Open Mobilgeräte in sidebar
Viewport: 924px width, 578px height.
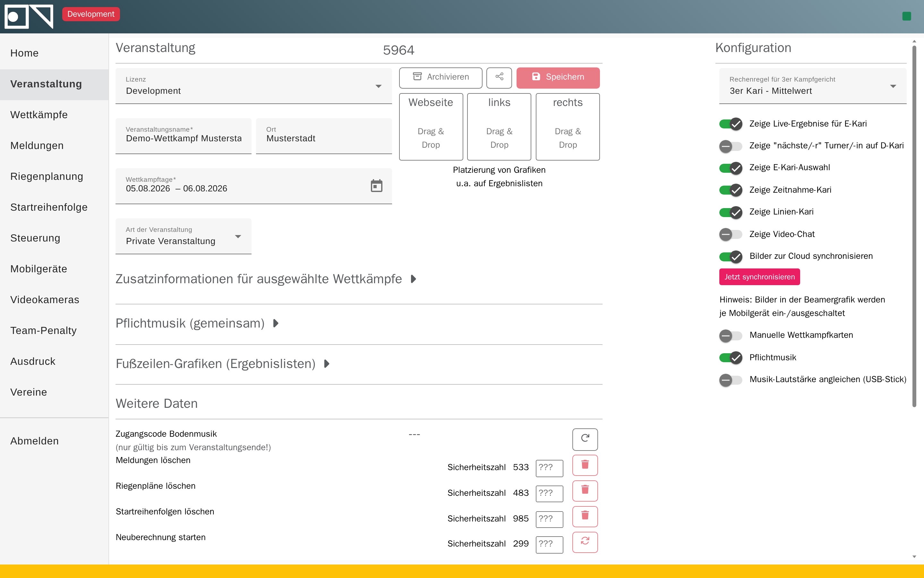[54, 269]
